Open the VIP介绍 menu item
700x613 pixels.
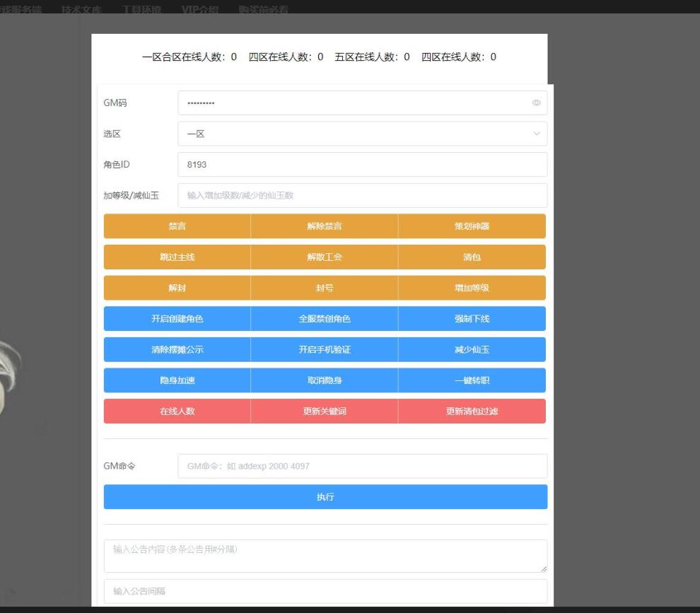(x=199, y=9)
